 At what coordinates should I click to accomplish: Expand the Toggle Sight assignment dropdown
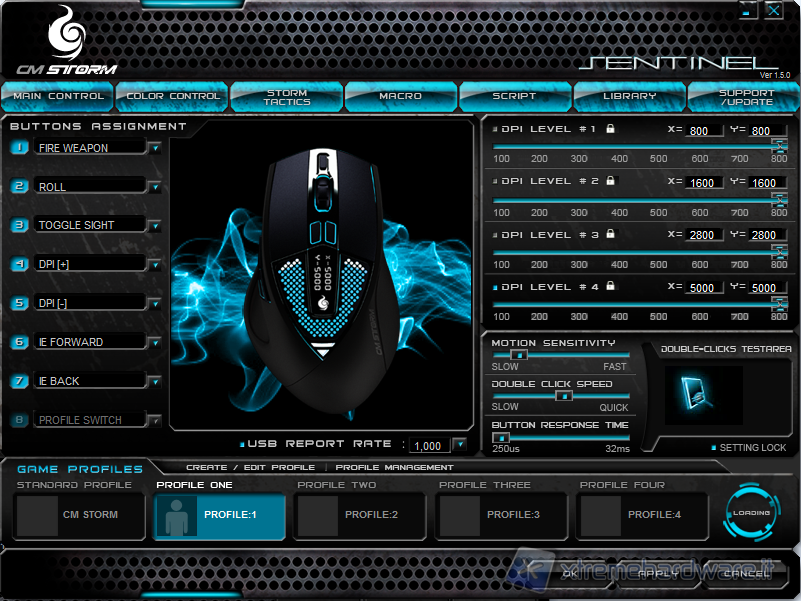point(155,225)
